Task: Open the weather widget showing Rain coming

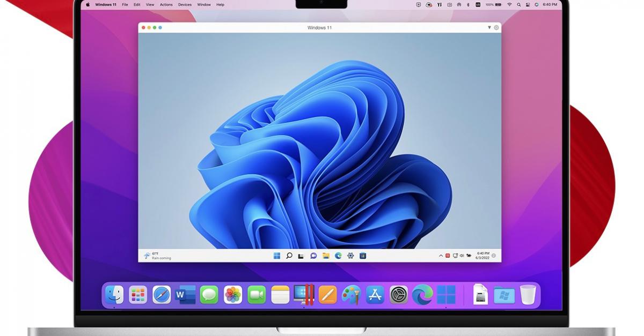Action: coord(157,256)
